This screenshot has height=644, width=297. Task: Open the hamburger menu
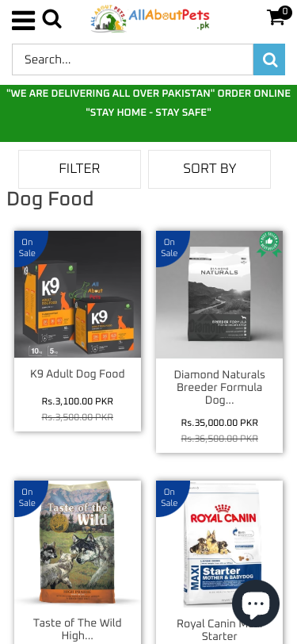click(x=23, y=20)
